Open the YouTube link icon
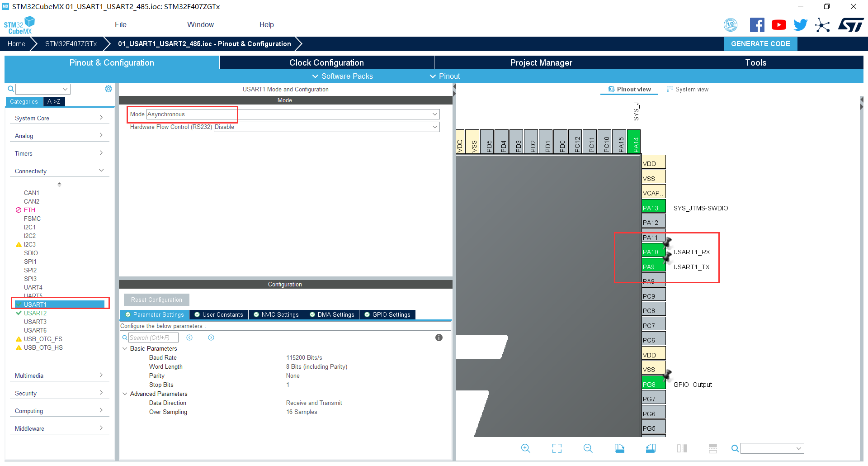The height and width of the screenshot is (466, 868). point(778,25)
